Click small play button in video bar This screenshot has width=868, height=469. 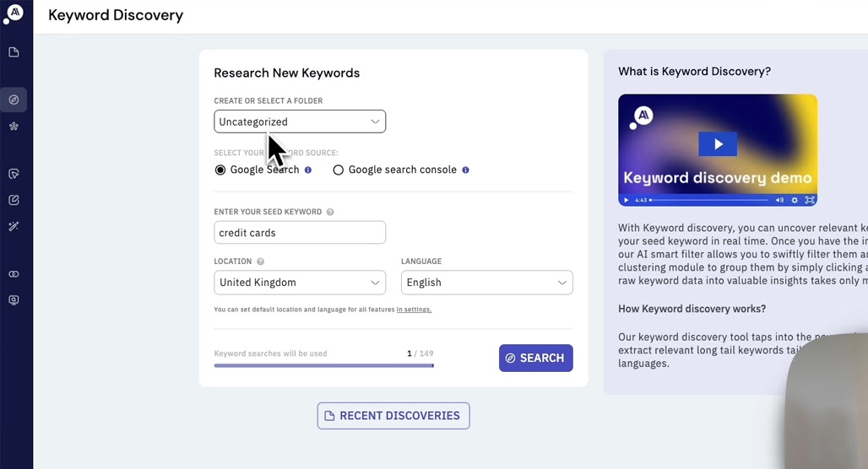click(626, 200)
